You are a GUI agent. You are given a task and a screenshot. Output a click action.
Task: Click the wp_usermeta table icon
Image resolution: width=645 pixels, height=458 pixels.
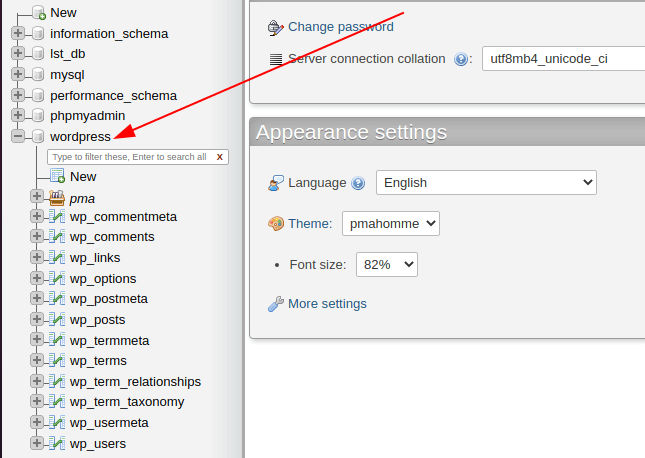[x=57, y=422]
